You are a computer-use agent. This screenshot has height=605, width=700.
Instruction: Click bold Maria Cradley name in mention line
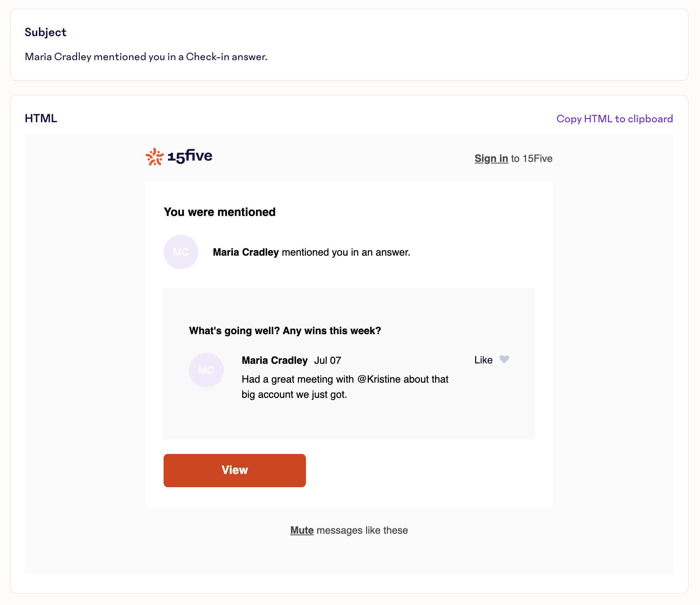coord(246,252)
